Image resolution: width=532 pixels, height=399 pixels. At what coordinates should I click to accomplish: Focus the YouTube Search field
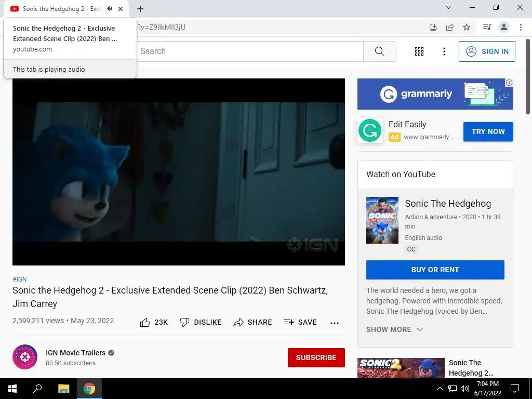[250, 51]
